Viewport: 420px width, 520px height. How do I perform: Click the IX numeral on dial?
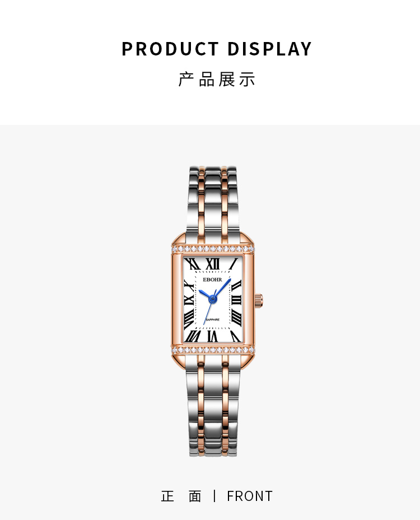tap(189, 300)
